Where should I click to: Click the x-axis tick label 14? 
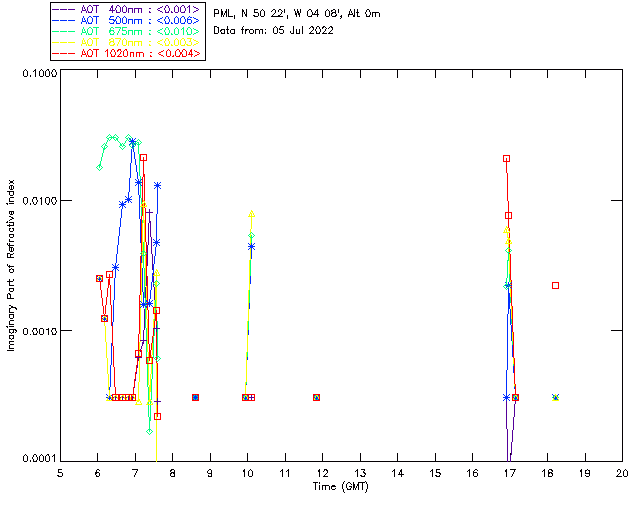[397, 472]
